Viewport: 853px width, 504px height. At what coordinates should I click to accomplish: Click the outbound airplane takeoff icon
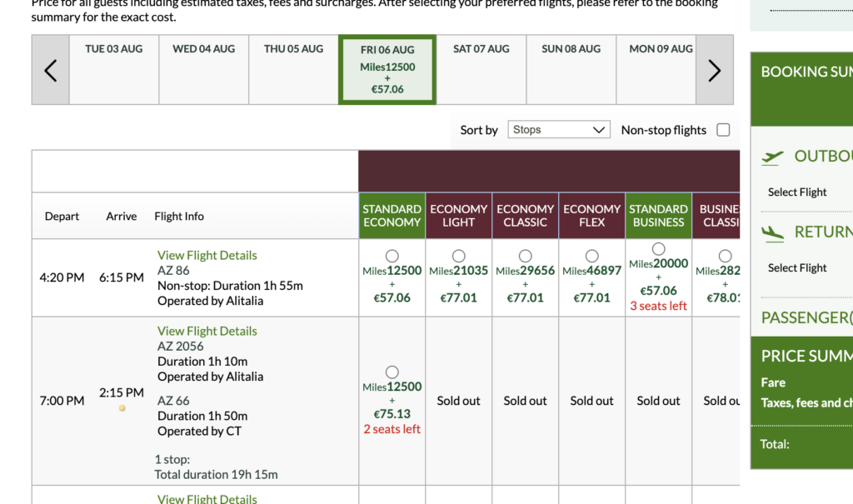click(773, 157)
